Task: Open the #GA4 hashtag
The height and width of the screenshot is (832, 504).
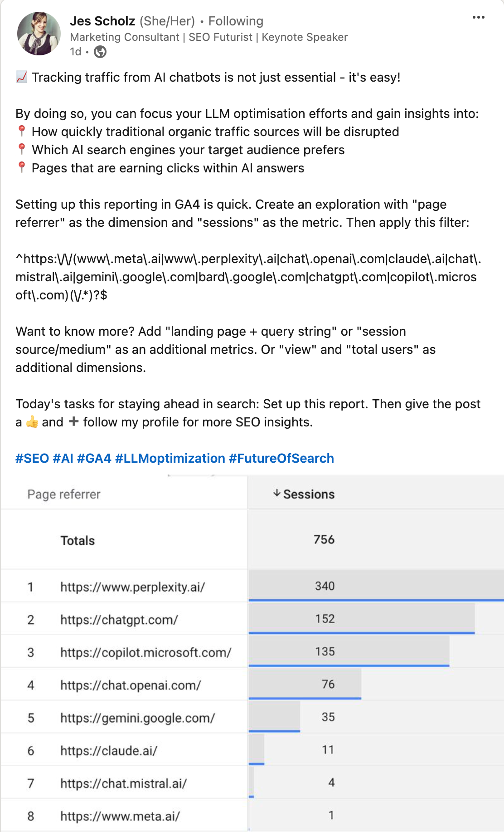Action: (x=94, y=459)
